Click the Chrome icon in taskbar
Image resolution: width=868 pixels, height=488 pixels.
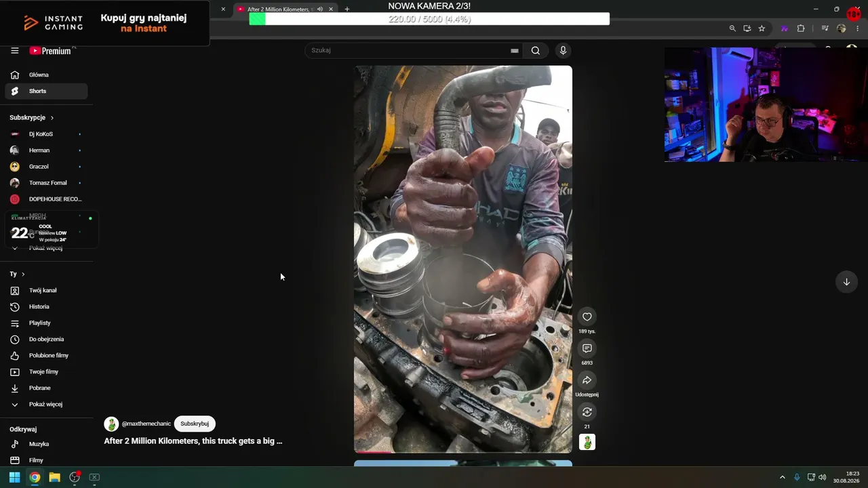tap(35, 477)
